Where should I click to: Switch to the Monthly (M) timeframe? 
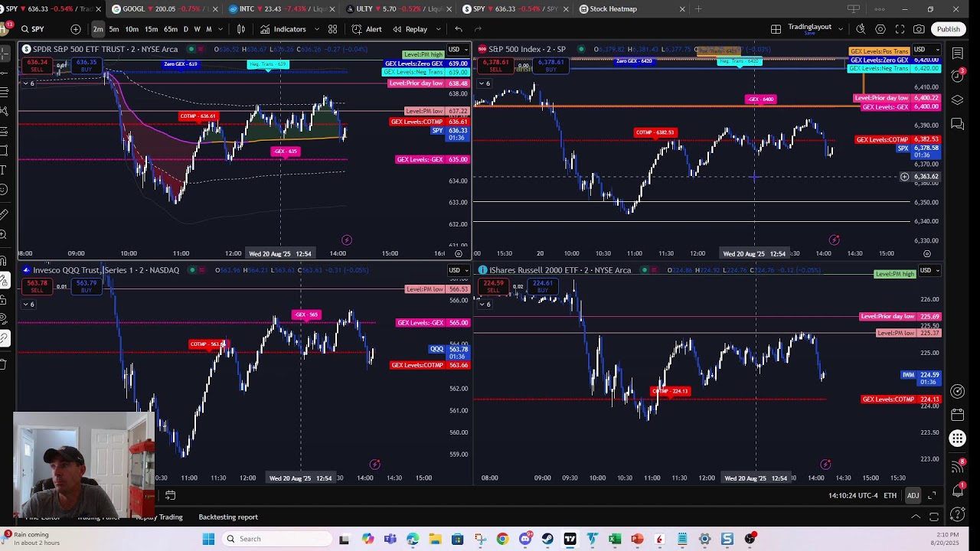[208, 29]
